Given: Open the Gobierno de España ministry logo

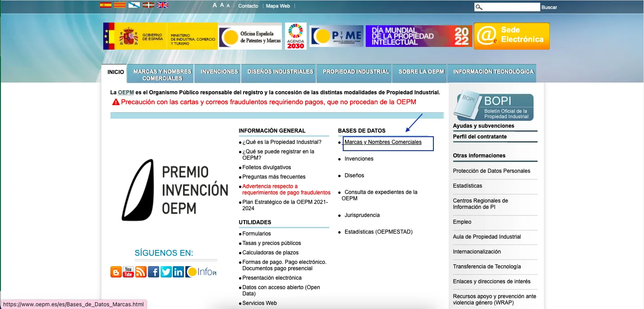Looking at the screenshot, I should pos(160,36).
